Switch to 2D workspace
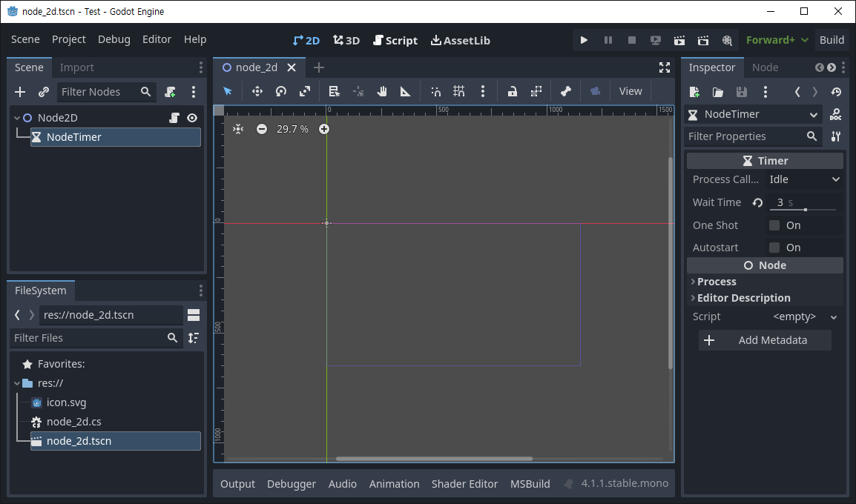 (306, 40)
